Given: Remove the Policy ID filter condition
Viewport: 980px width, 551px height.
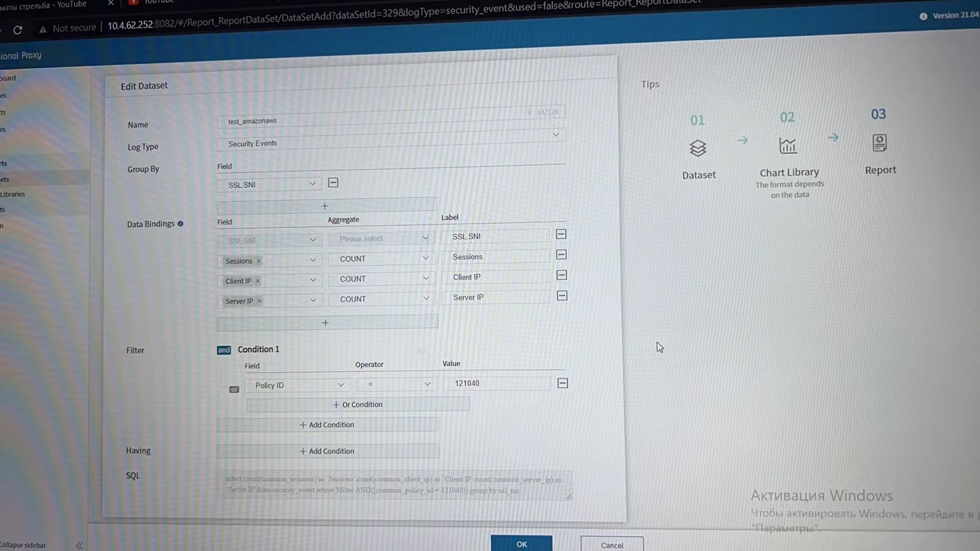Looking at the screenshot, I should (563, 383).
